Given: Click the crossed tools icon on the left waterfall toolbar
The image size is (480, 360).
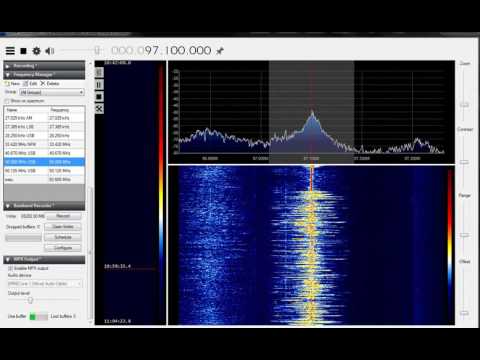Looking at the screenshot, I should click(99, 109).
